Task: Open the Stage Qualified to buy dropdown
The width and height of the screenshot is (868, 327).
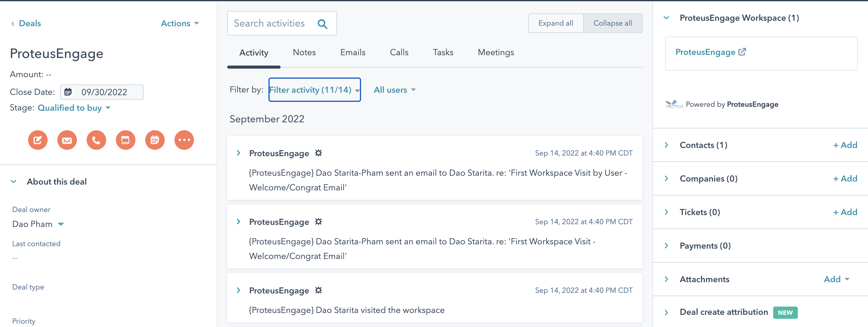Action: (74, 108)
